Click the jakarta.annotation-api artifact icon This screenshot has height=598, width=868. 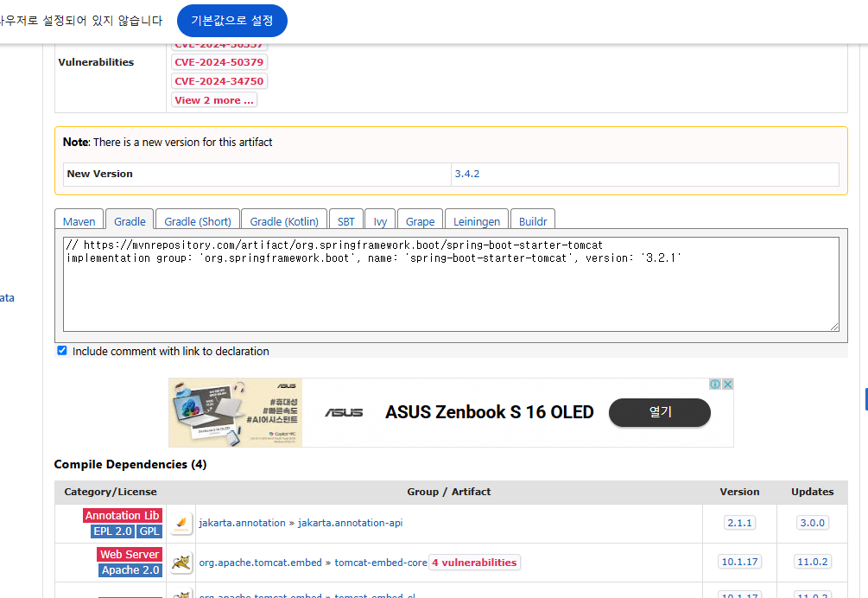pos(181,524)
